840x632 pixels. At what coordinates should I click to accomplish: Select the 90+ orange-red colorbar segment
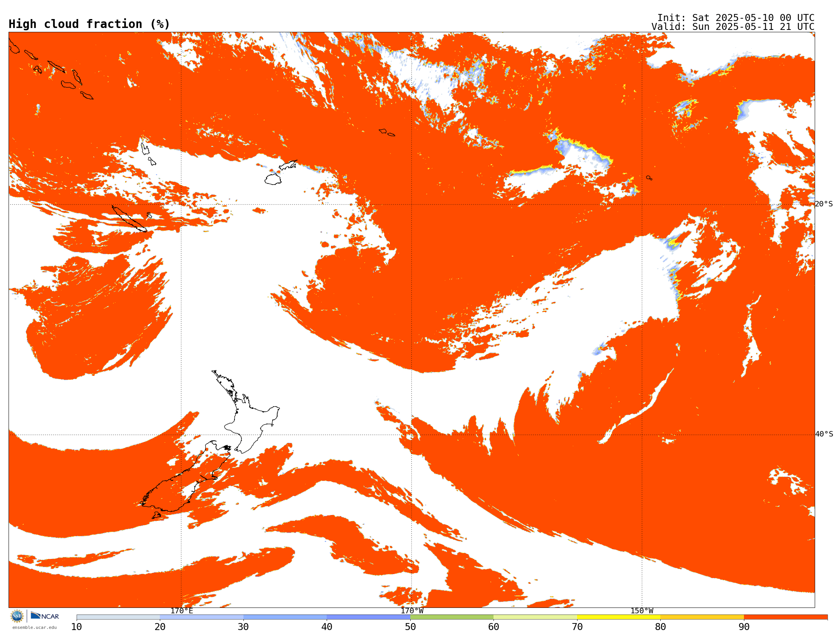[786, 617]
